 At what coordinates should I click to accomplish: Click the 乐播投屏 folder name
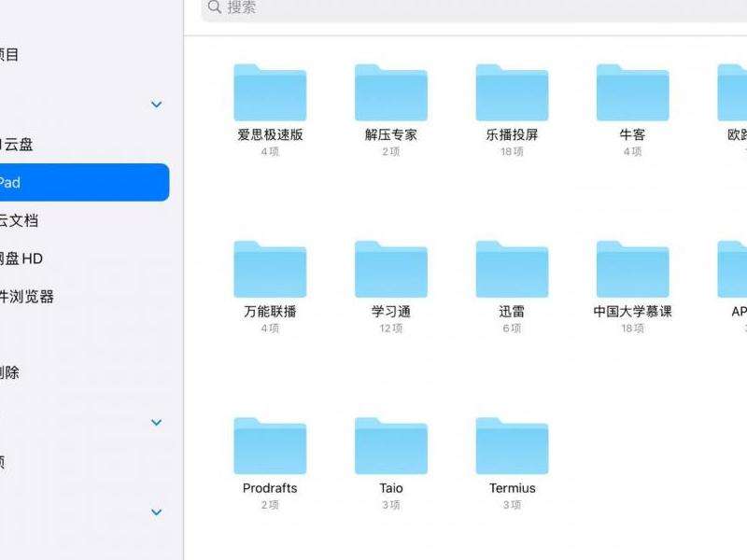click(512, 134)
